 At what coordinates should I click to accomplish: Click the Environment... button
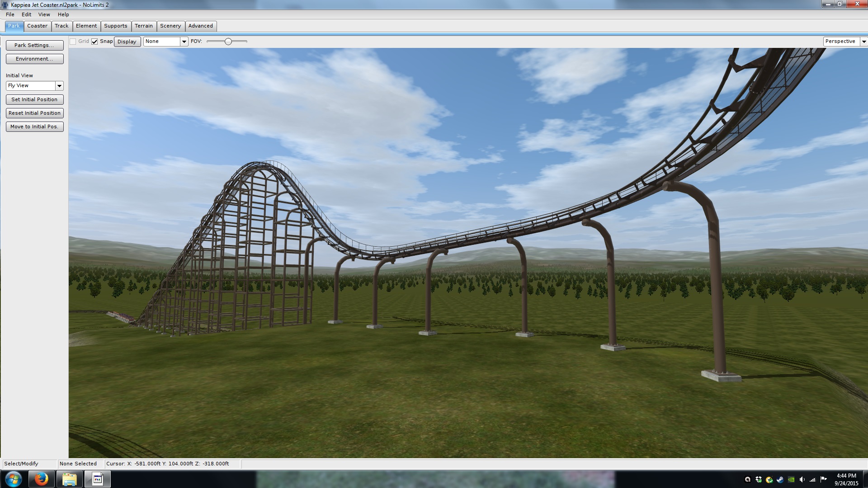point(34,59)
